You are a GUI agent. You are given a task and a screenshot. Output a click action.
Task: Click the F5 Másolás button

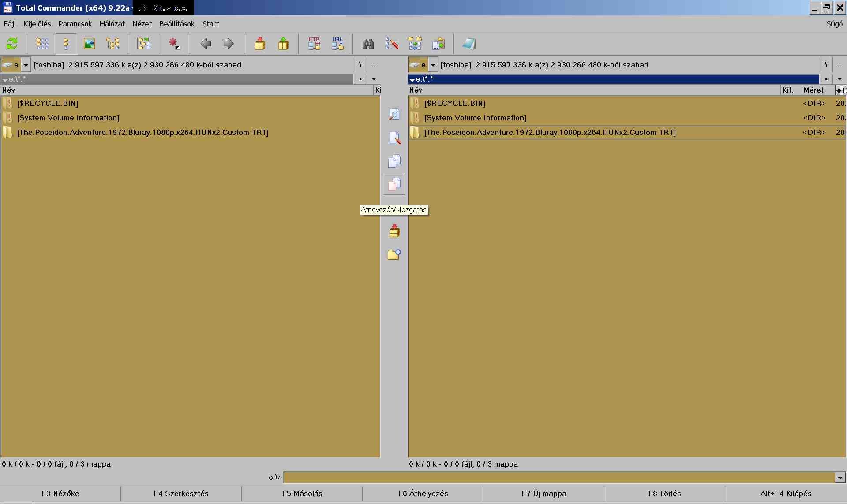click(x=302, y=493)
